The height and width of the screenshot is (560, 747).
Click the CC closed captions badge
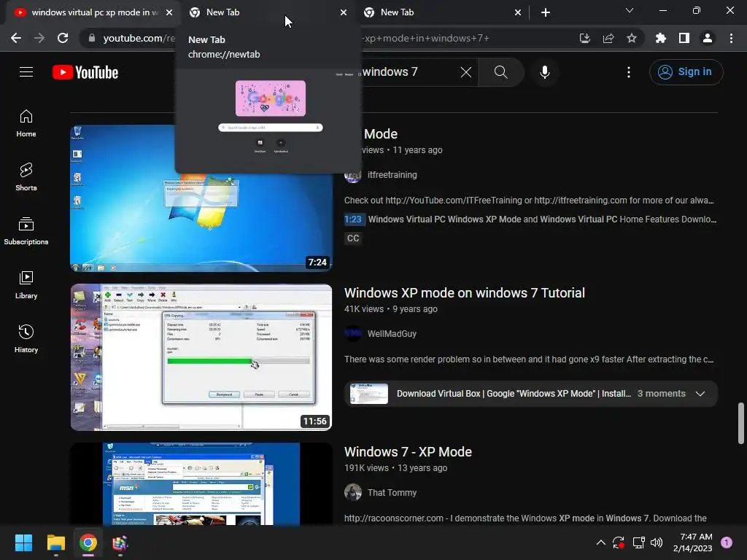[353, 238]
